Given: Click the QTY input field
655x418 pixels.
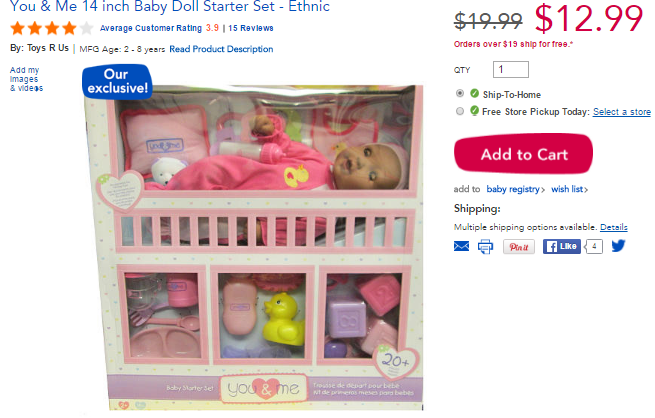Looking at the screenshot, I should pos(510,69).
